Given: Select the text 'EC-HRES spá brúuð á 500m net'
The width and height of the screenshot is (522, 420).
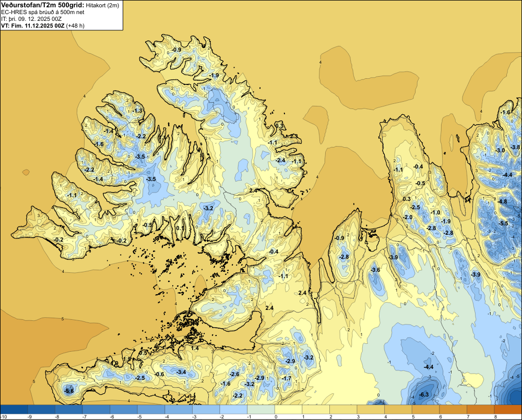Looking at the screenshot, I should [43, 12].
